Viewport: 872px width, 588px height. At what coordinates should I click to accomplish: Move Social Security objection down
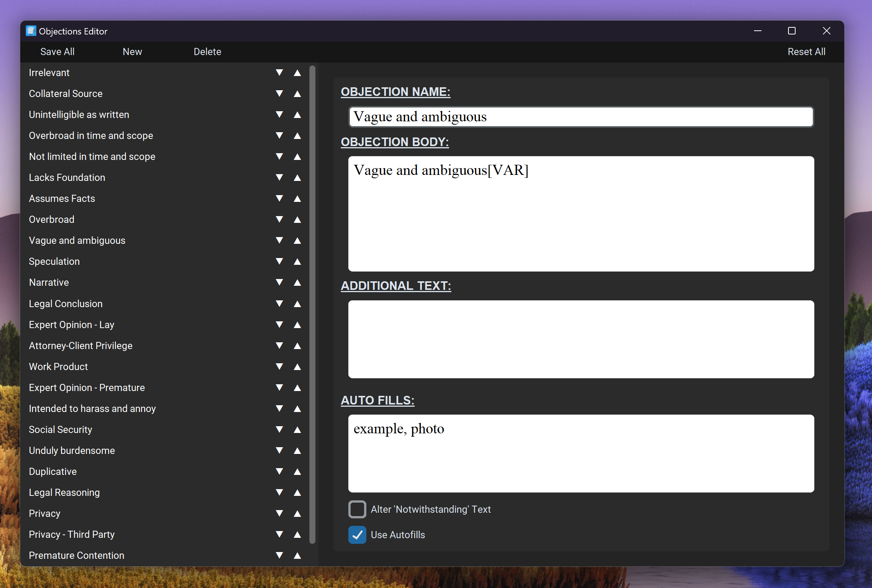pyautogui.click(x=279, y=429)
